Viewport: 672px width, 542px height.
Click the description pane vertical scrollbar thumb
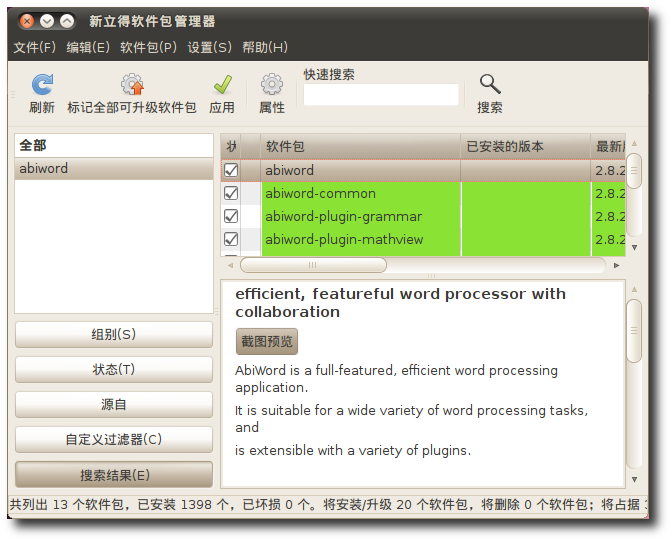(x=634, y=331)
